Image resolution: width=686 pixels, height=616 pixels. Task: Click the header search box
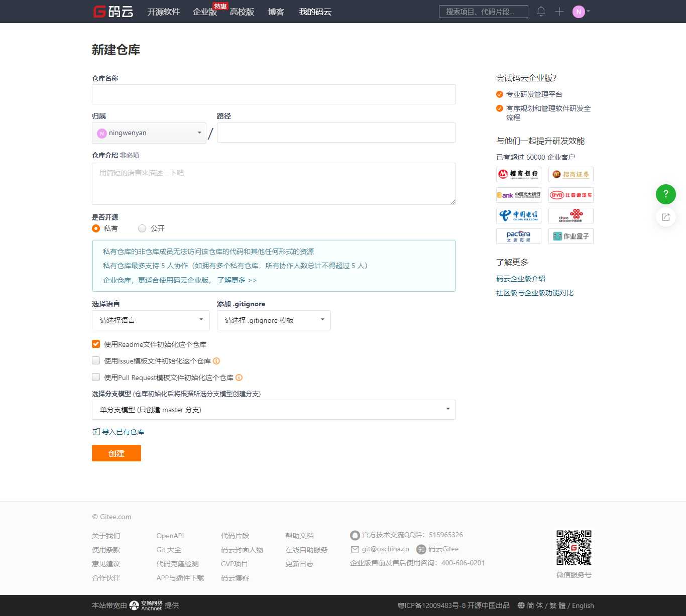coord(484,12)
